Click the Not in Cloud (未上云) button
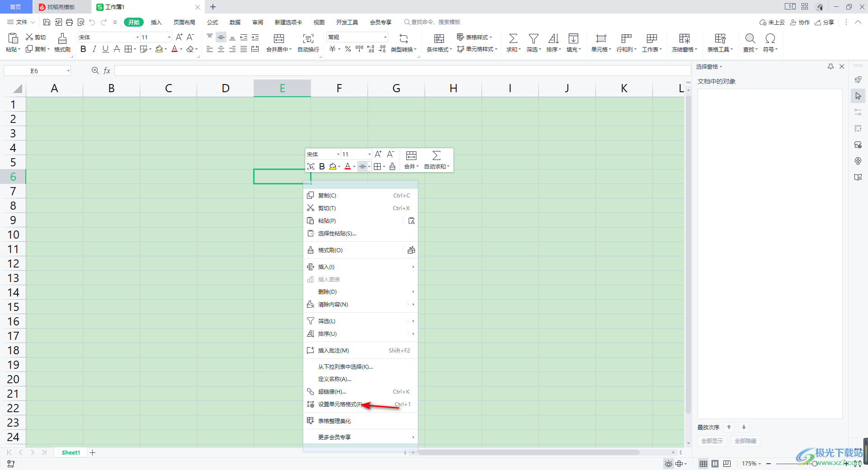868x470 pixels. click(x=772, y=22)
